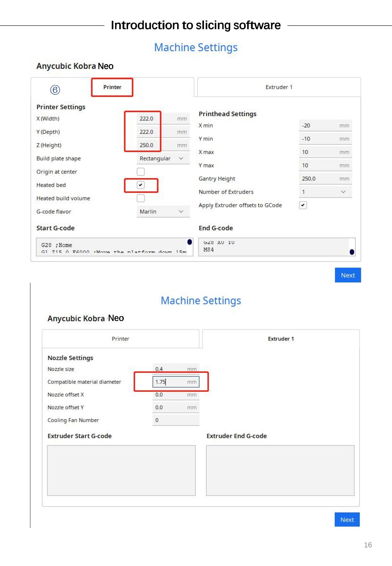392x566 pixels.
Task: Edit the X min printhead field
Action: pos(325,125)
